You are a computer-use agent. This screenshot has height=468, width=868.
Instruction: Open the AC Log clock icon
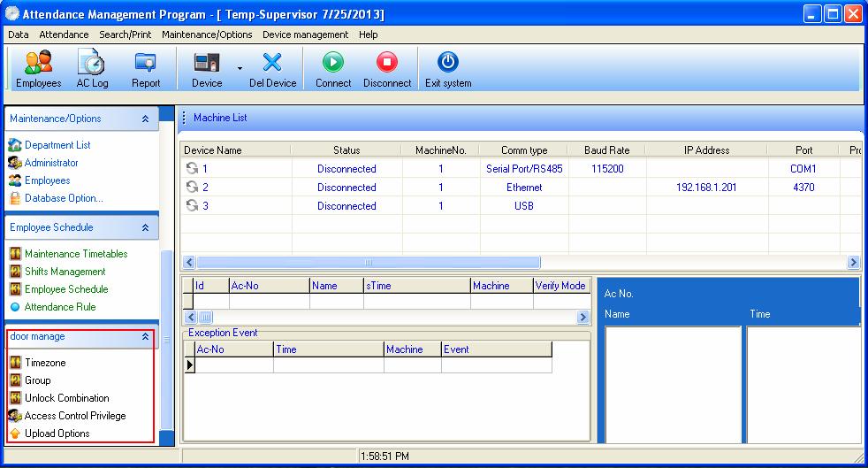click(x=91, y=62)
